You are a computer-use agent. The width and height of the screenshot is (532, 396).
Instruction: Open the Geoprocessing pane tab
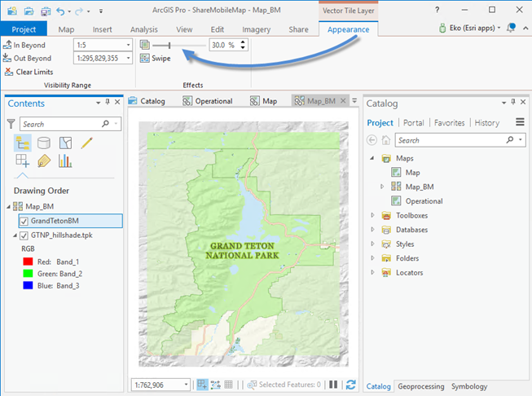[x=420, y=386]
